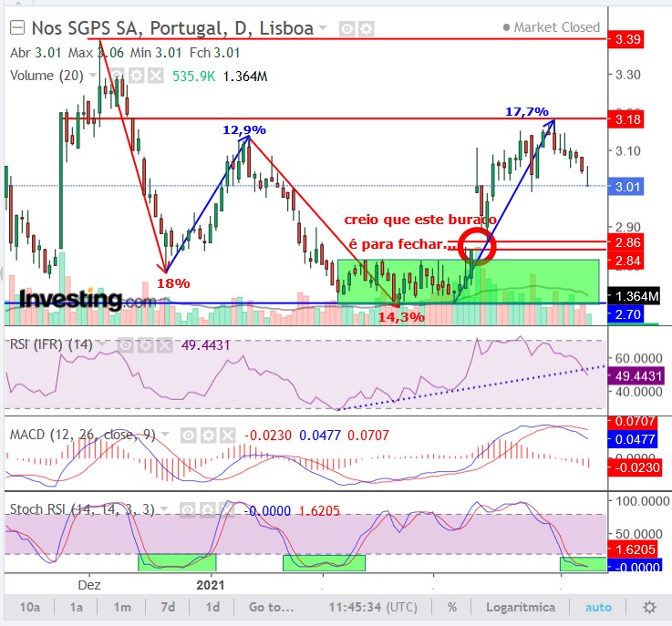The width and height of the screenshot is (672, 626).
Task: Toggle RSI indicator visibility eye
Action: click(126, 345)
